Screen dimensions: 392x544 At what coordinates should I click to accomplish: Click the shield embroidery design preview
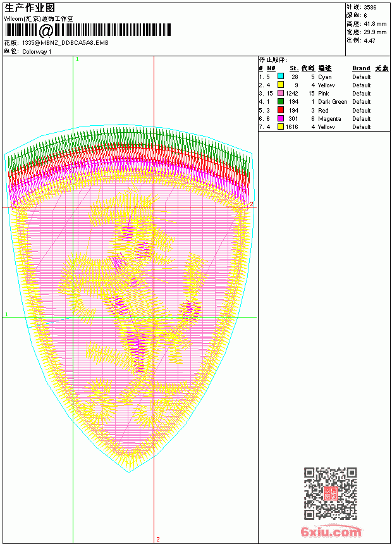pos(129,298)
